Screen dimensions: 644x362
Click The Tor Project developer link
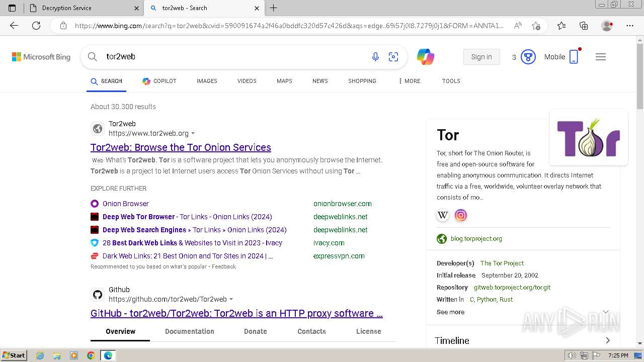coord(502,263)
